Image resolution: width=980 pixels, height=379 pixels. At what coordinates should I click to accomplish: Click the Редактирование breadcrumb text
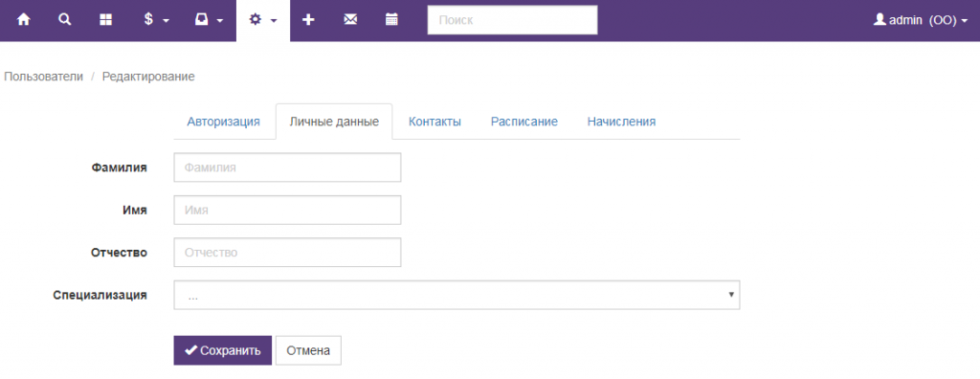click(x=148, y=77)
